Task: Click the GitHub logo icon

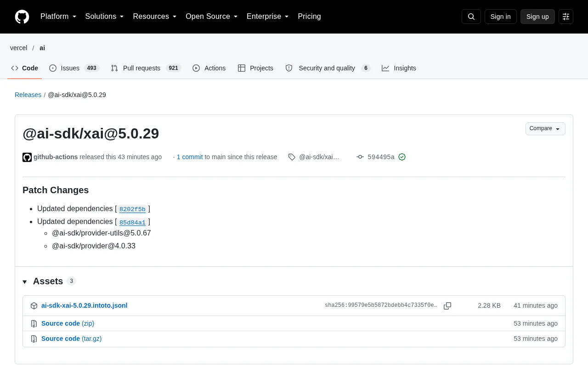Action: click(22, 17)
